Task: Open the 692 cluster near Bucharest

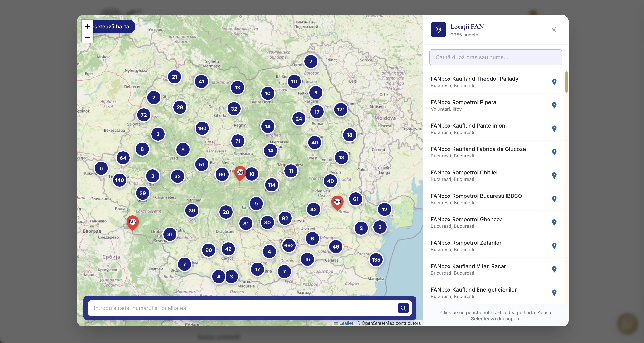Action: pyautogui.click(x=289, y=245)
